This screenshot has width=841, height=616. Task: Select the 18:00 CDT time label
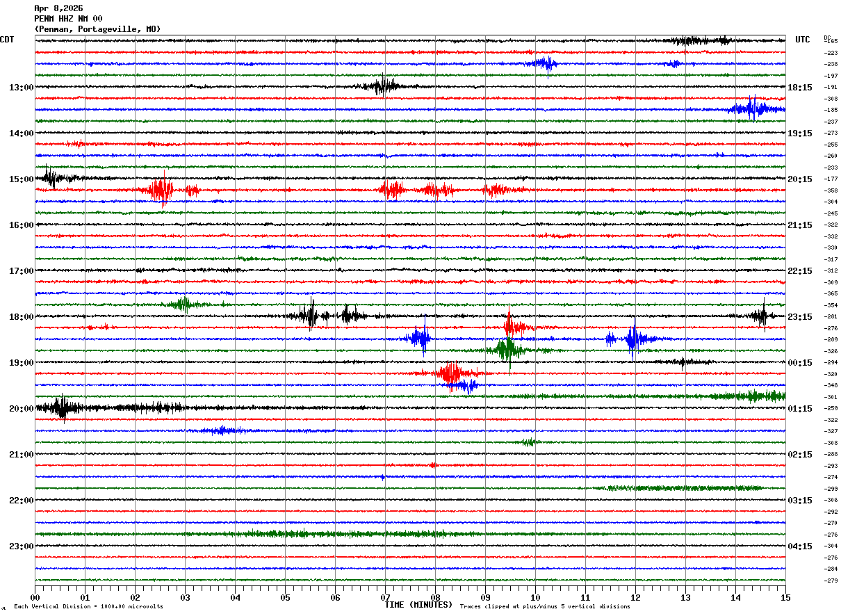[21, 316]
